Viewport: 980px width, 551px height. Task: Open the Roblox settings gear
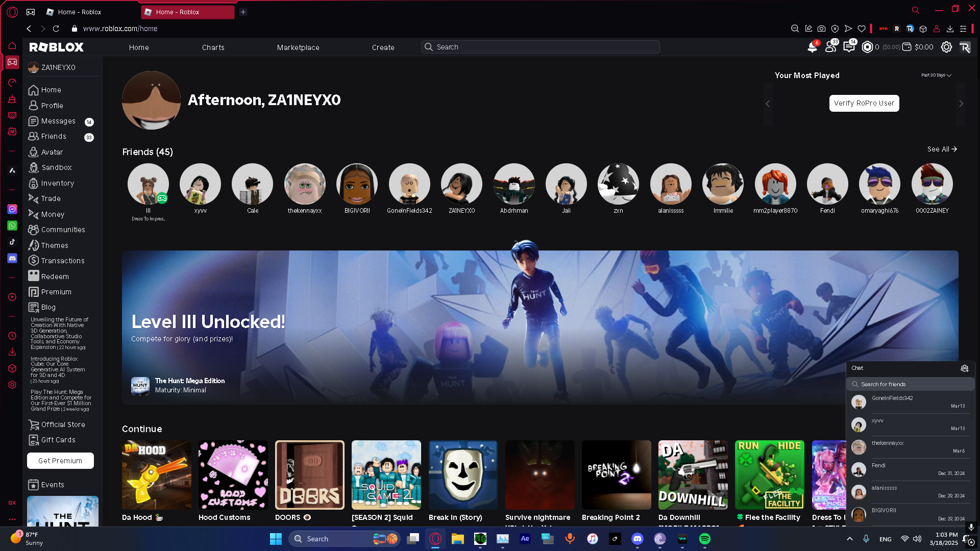[x=946, y=47]
